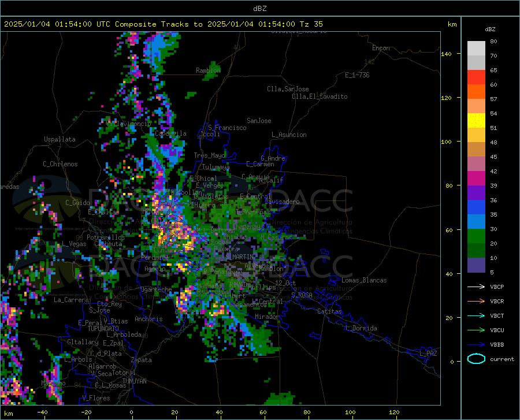
Task: Click the 'VBCT' legend label
Action: coord(497,315)
